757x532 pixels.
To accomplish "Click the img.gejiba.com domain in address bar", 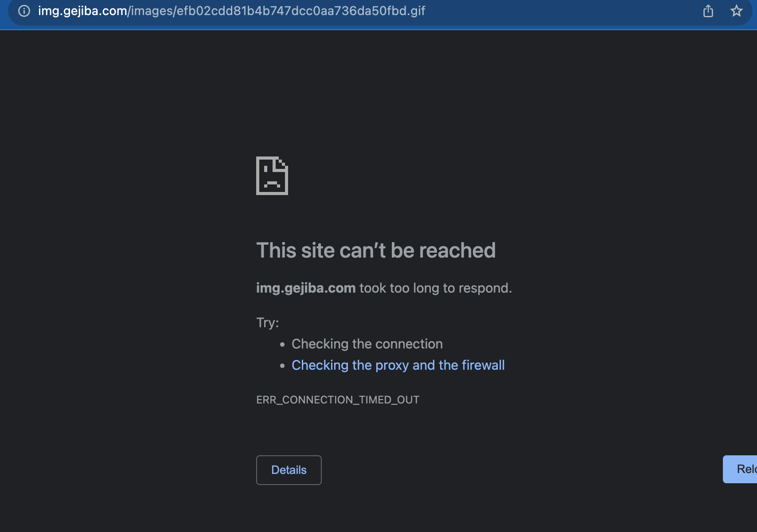I will 82,11.
